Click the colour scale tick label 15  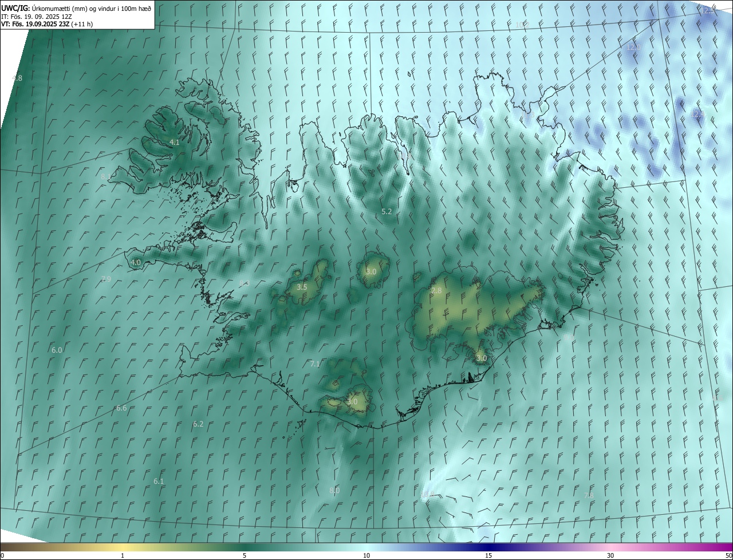(488, 555)
